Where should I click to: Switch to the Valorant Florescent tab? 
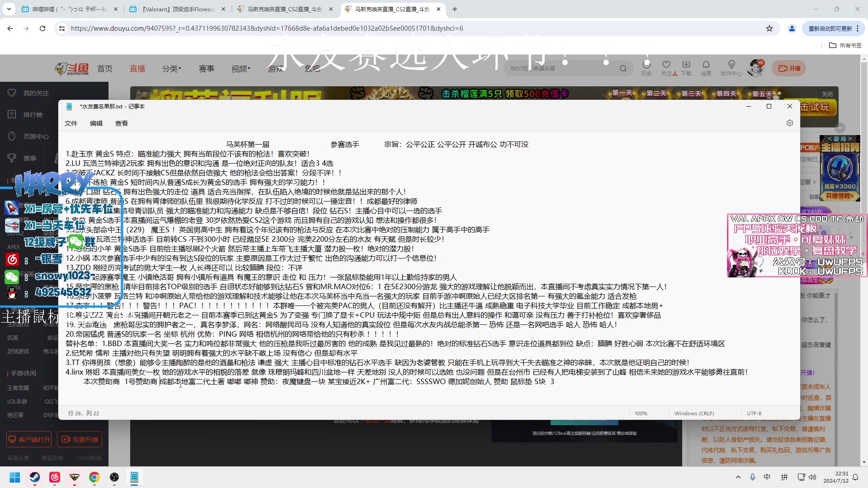pyautogui.click(x=178, y=9)
